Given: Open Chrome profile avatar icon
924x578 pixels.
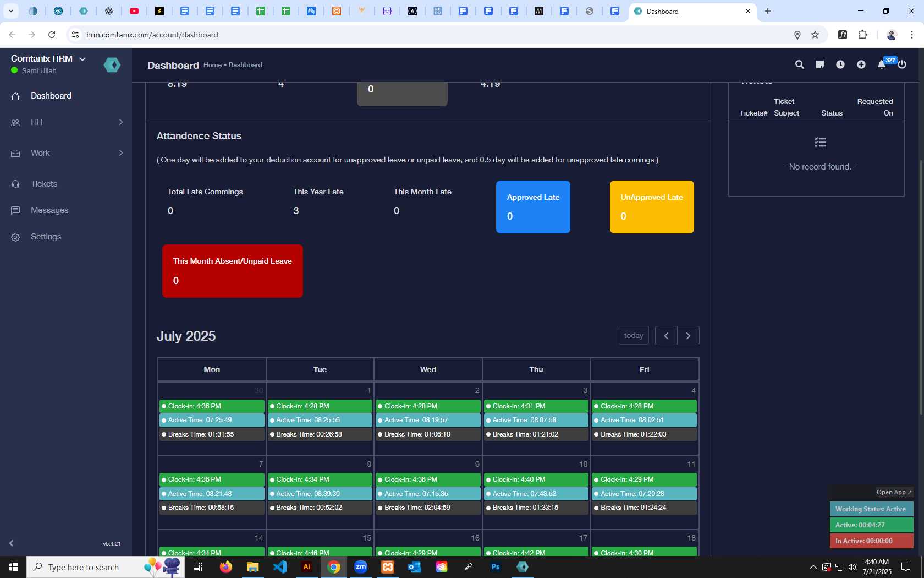Looking at the screenshot, I should point(892,35).
